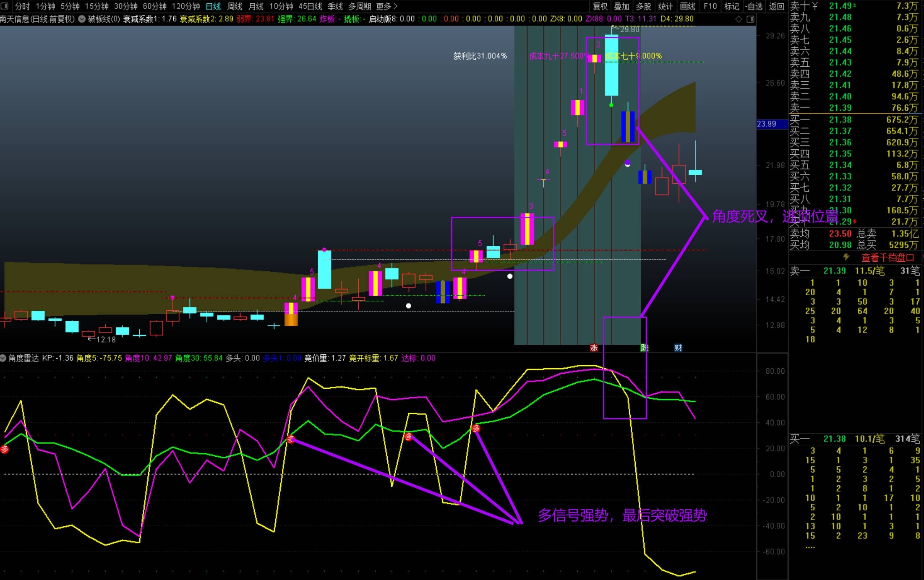Select the 60分钟 period tab

point(155,6)
